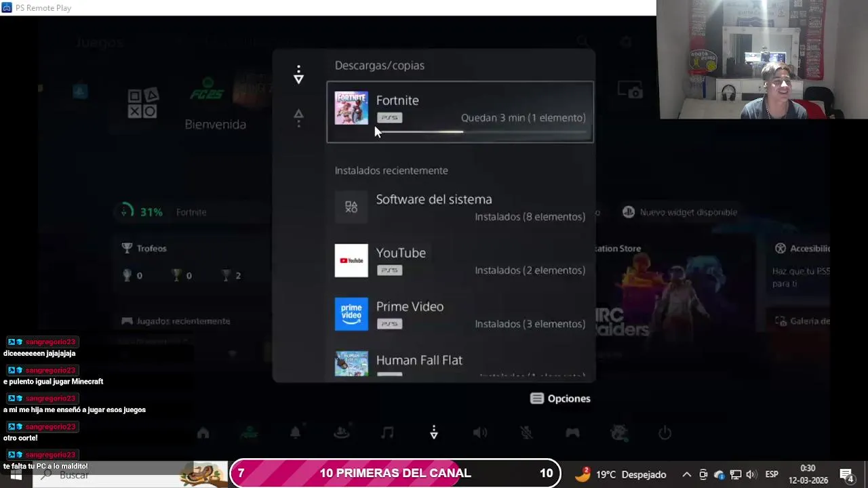Click the YouTube app icon

351,260
